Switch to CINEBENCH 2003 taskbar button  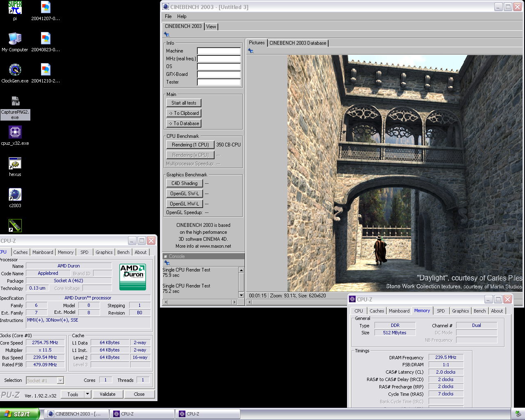point(77,414)
